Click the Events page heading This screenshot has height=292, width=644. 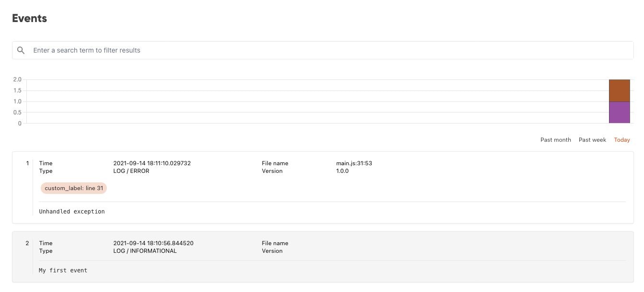[29, 18]
